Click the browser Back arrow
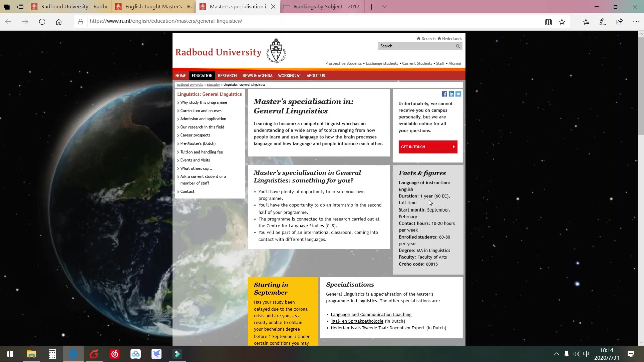The image size is (644, 362). pos(8,22)
